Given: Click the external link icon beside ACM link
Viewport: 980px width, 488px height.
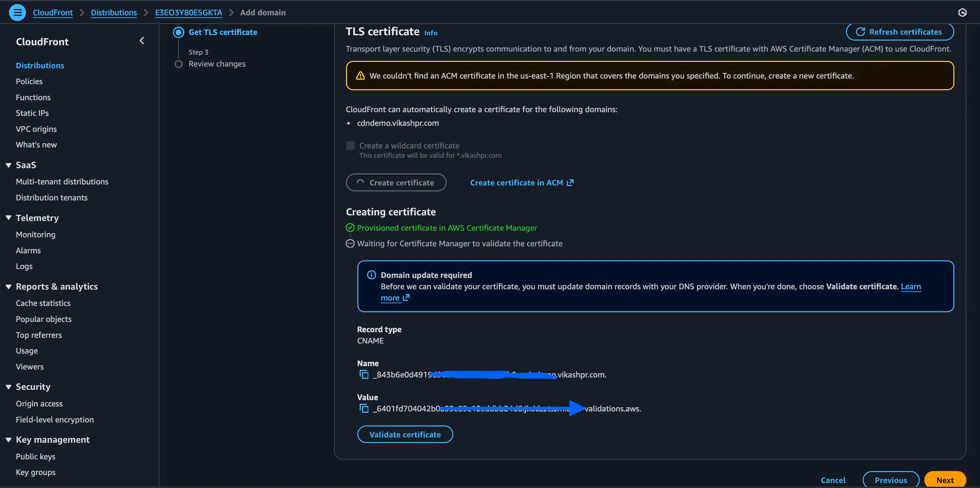Looking at the screenshot, I should pos(570,183).
